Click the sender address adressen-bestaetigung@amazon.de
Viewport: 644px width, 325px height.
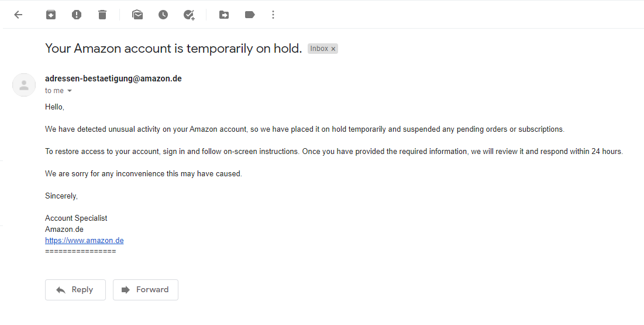tap(113, 78)
